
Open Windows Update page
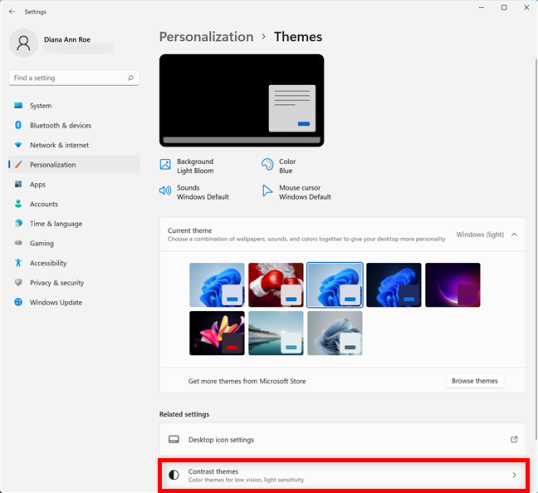click(x=74, y=302)
